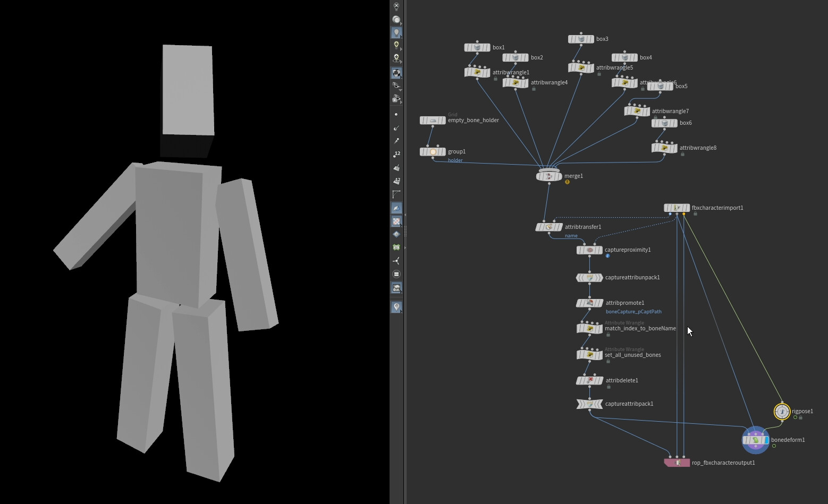
Task: Select the box2 node icon
Action: 516,57
